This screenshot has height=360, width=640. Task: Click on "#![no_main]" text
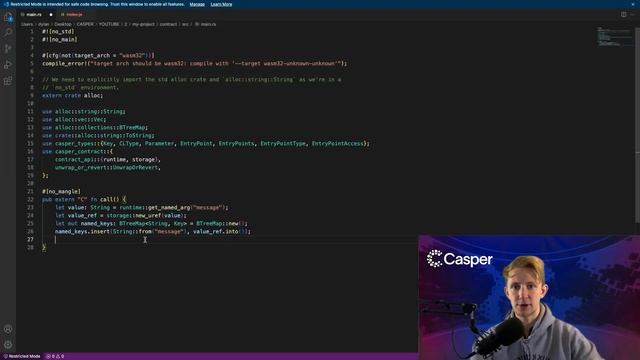click(60, 40)
